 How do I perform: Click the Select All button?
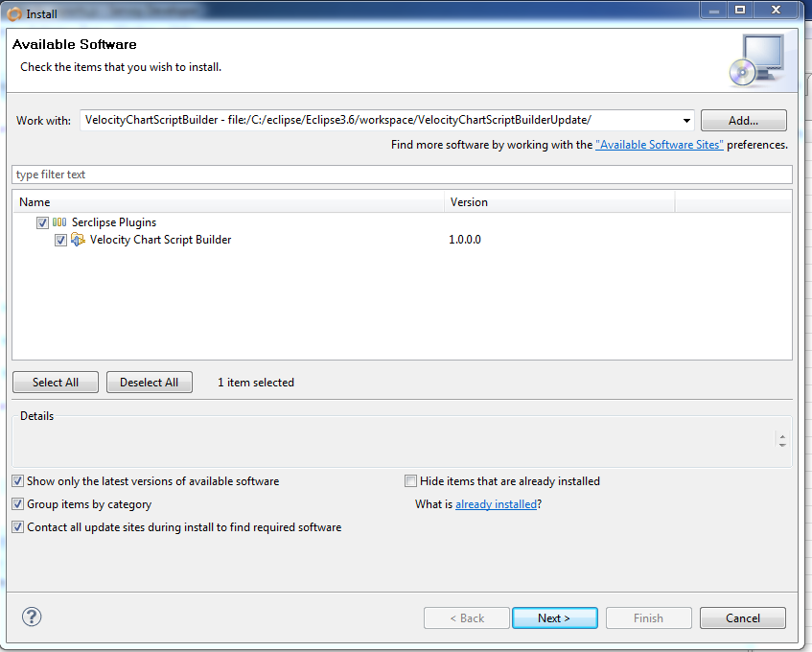56,383
